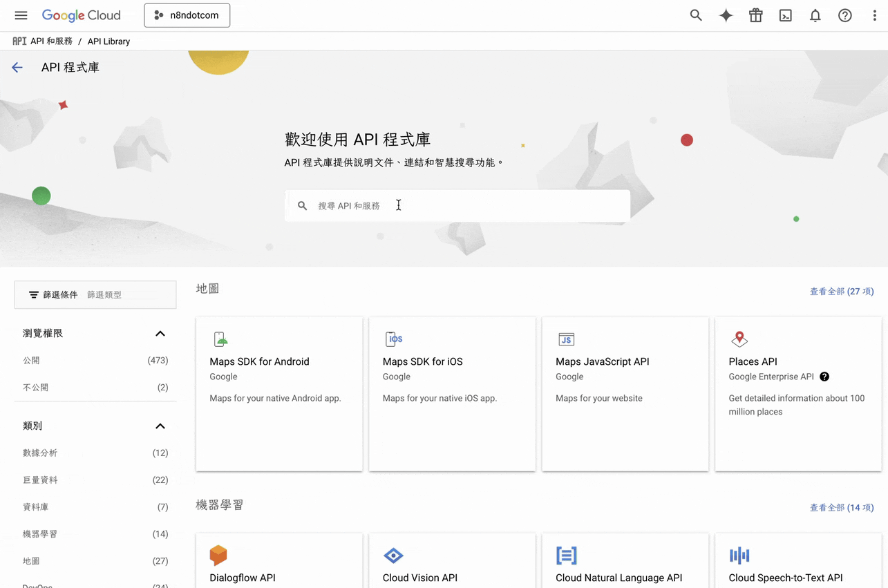Open the help question mark menu

point(845,15)
